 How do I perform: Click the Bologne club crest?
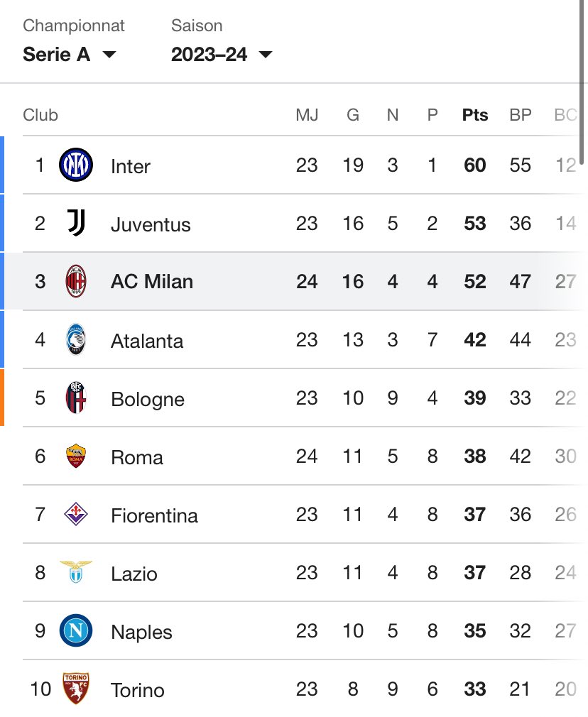pos(76,398)
